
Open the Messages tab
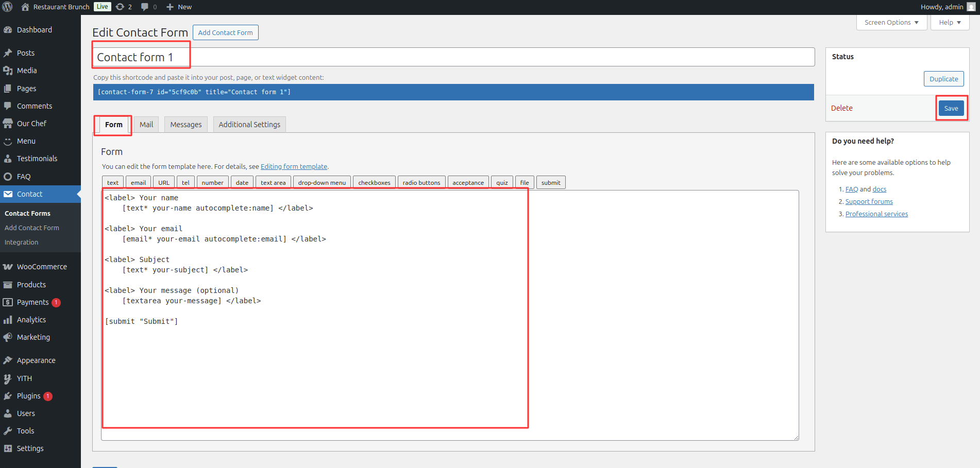click(186, 125)
